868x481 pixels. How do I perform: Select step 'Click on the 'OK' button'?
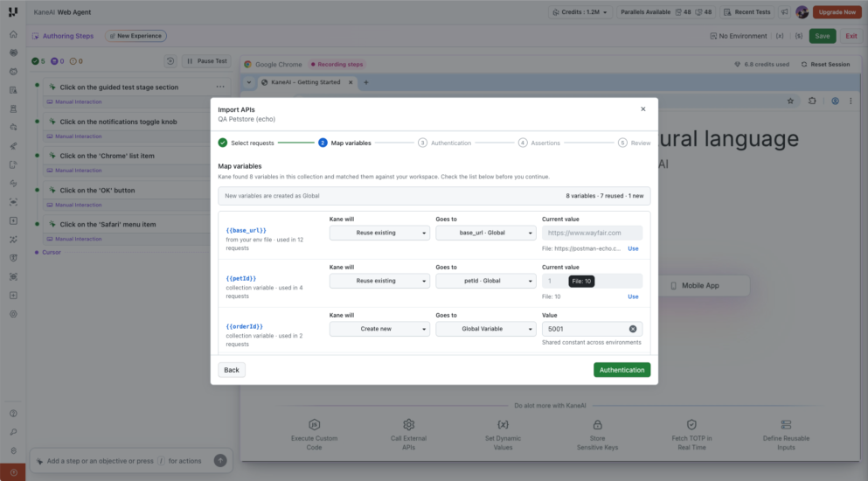coord(97,190)
